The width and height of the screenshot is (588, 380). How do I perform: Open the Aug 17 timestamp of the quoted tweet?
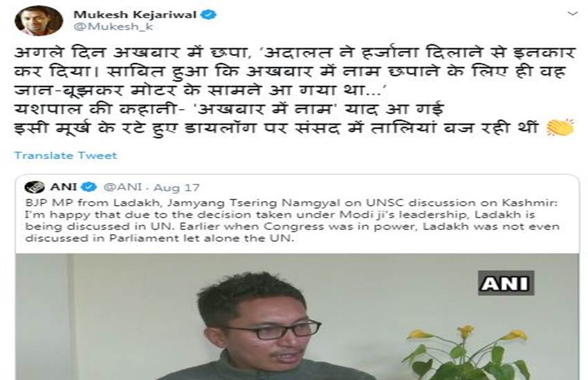176,187
